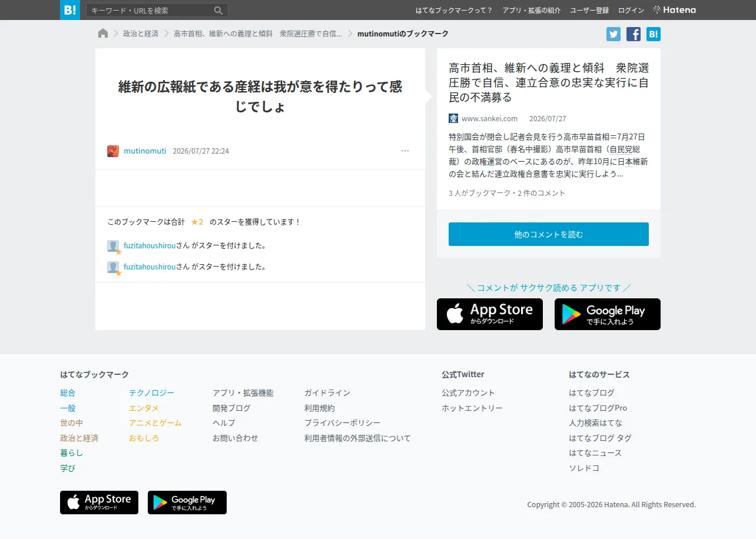
Task: Open footer category 総合
Action: tap(68, 393)
